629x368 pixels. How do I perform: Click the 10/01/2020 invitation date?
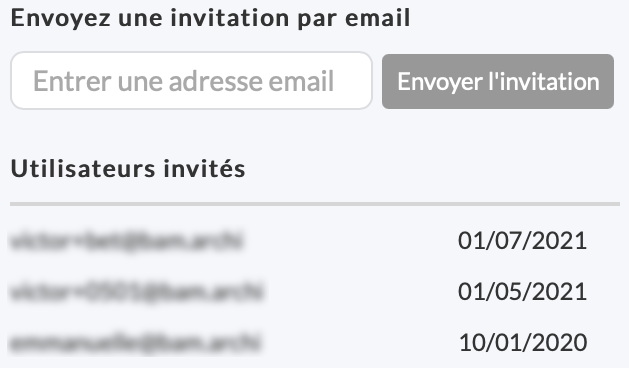523,342
